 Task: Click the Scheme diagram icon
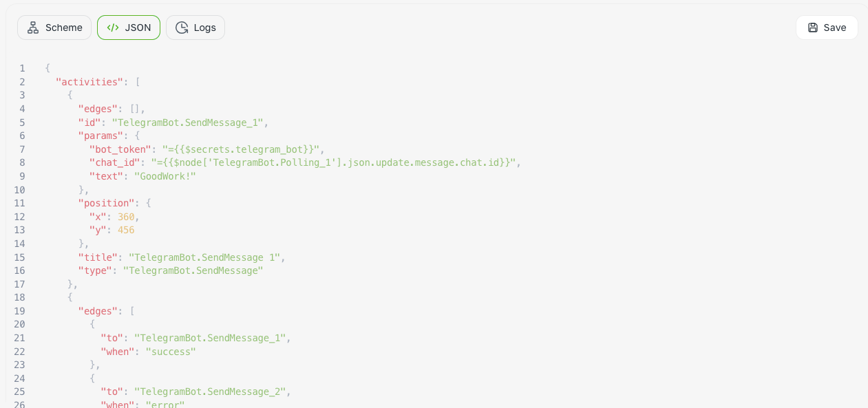tap(33, 28)
